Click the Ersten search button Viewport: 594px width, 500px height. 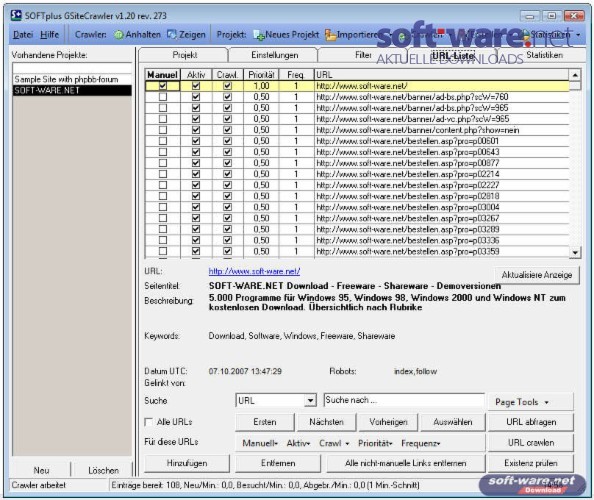[x=264, y=422]
